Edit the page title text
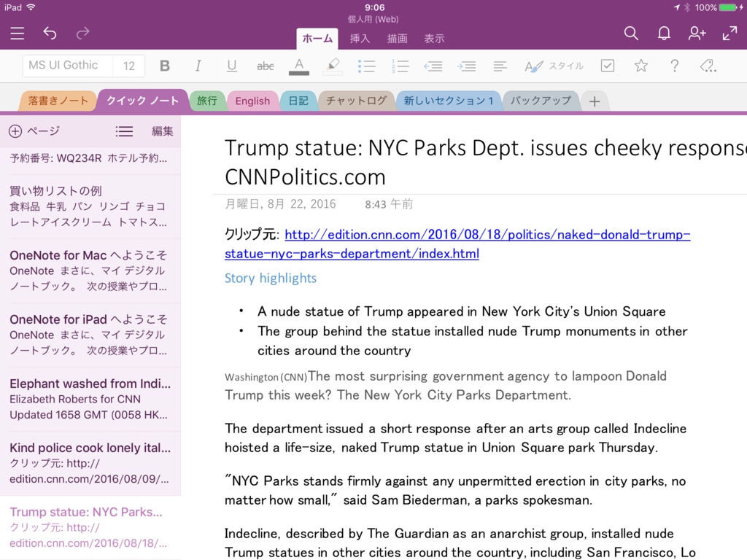Image resolution: width=747 pixels, height=560 pixels. pyautogui.click(x=485, y=163)
